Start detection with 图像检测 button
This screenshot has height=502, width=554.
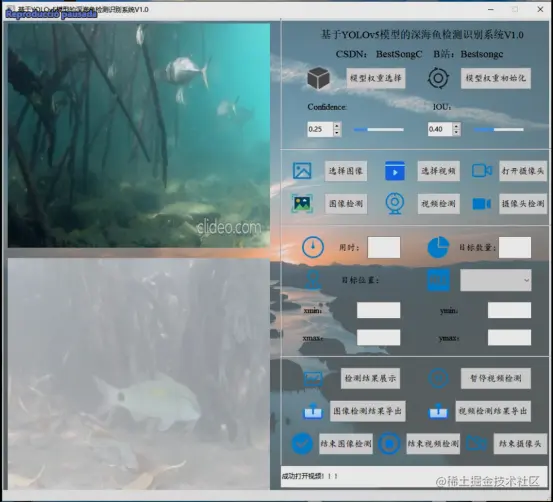click(x=346, y=204)
